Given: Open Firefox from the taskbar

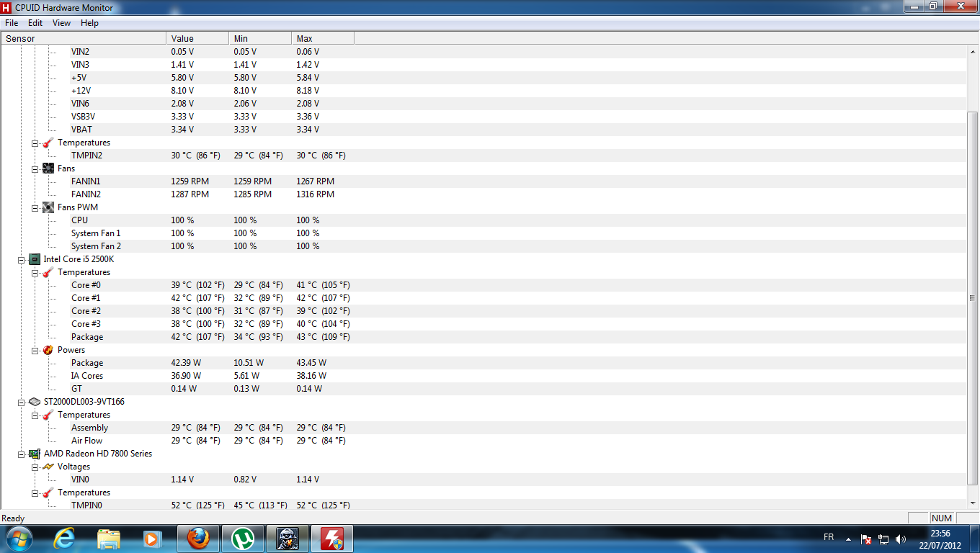Looking at the screenshot, I should 198,538.
